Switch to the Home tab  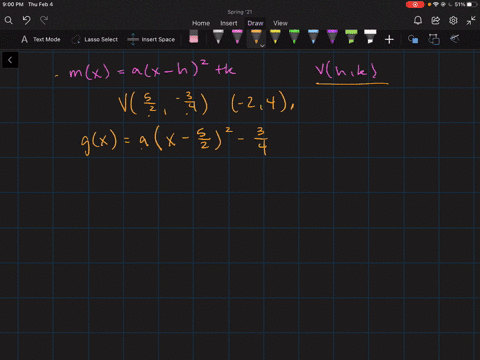201,23
